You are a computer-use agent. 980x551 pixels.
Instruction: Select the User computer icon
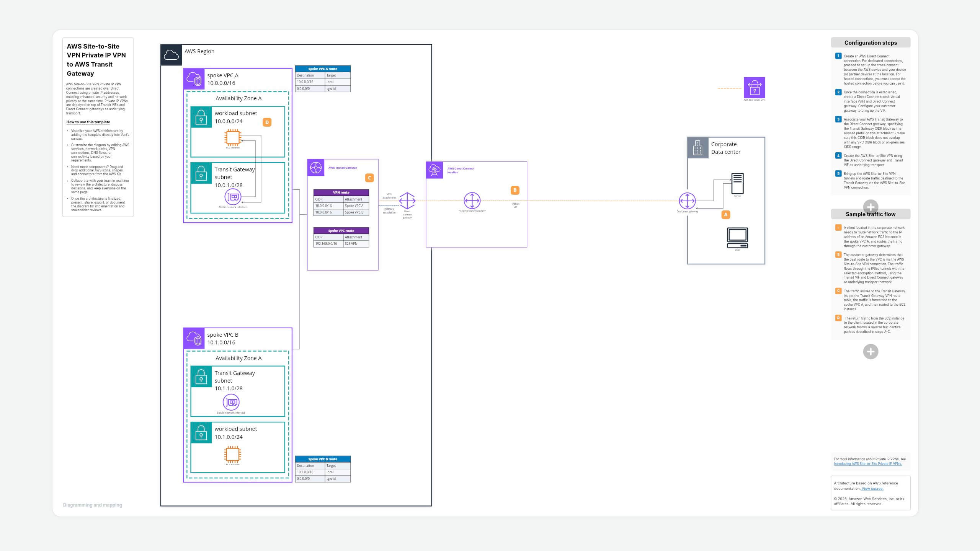click(x=737, y=238)
